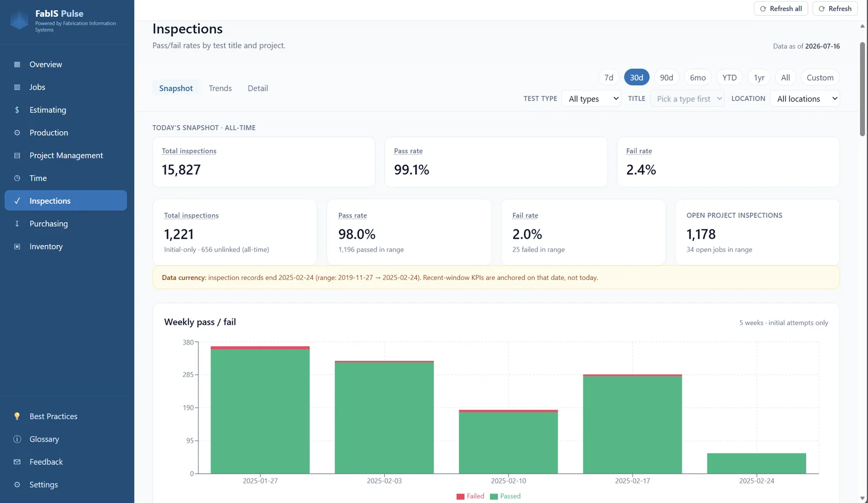The height and width of the screenshot is (503, 868).
Task: Open the Time page
Action: (x=66, y=179)
